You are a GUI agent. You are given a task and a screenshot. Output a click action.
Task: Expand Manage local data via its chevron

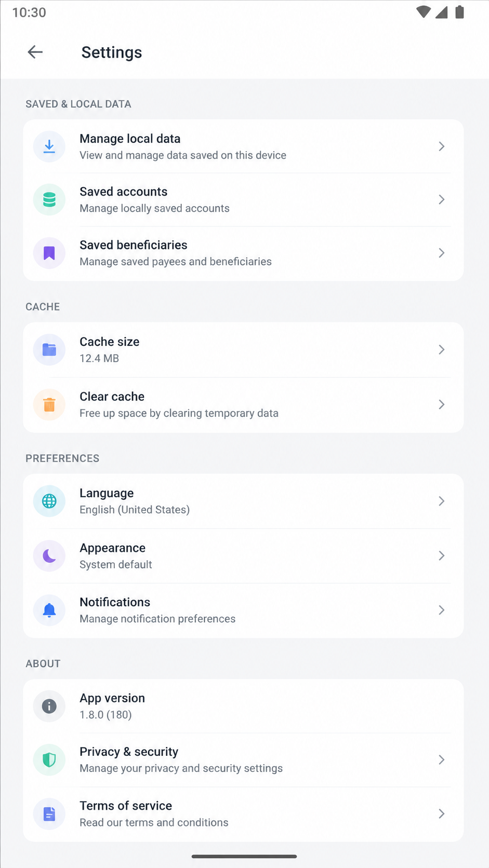(441, 146)
